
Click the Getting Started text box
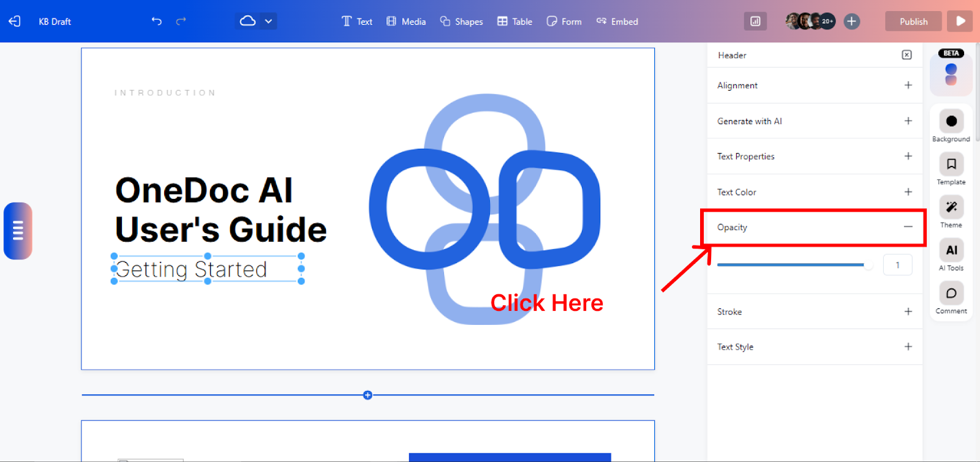pos(207,269)
